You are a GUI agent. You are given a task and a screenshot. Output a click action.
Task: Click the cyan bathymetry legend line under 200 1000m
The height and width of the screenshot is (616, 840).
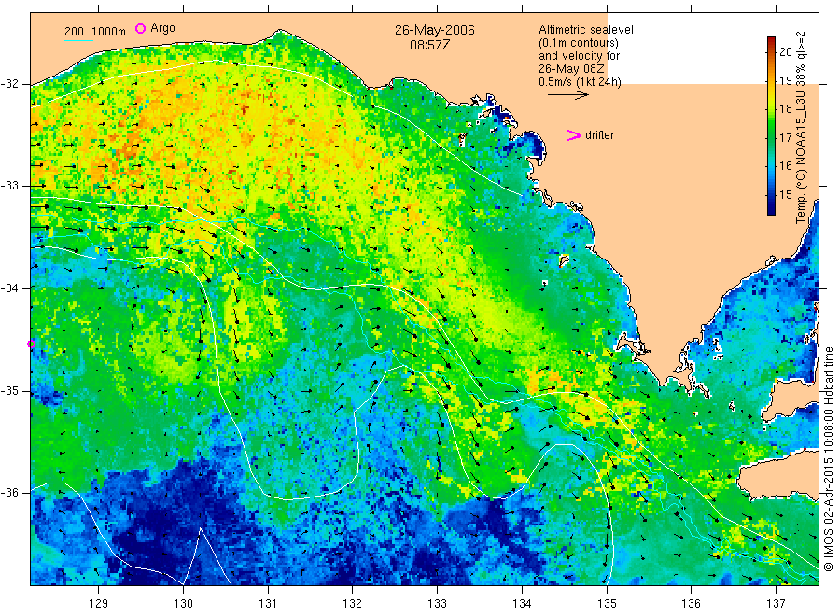[x=78, y=40]
